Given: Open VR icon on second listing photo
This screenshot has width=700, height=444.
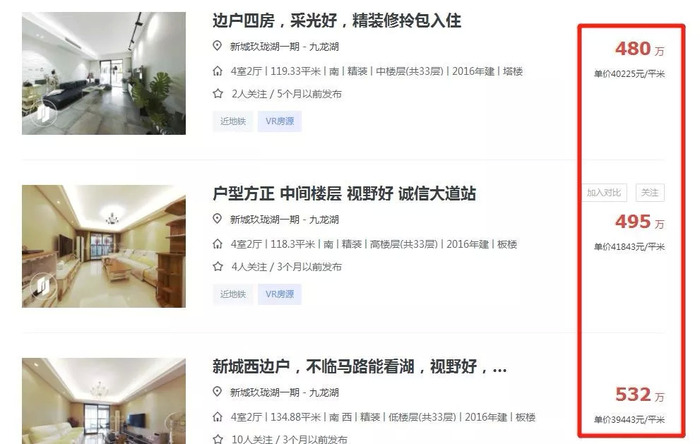Looking at the screenshot, I should coord(43,286).
